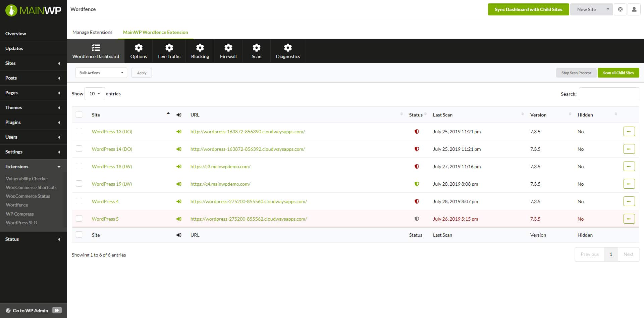The height and width of the screenshot is (318, 644).
Task: Tick the WordPress 5 row checkbox
Action: point(79,219)
